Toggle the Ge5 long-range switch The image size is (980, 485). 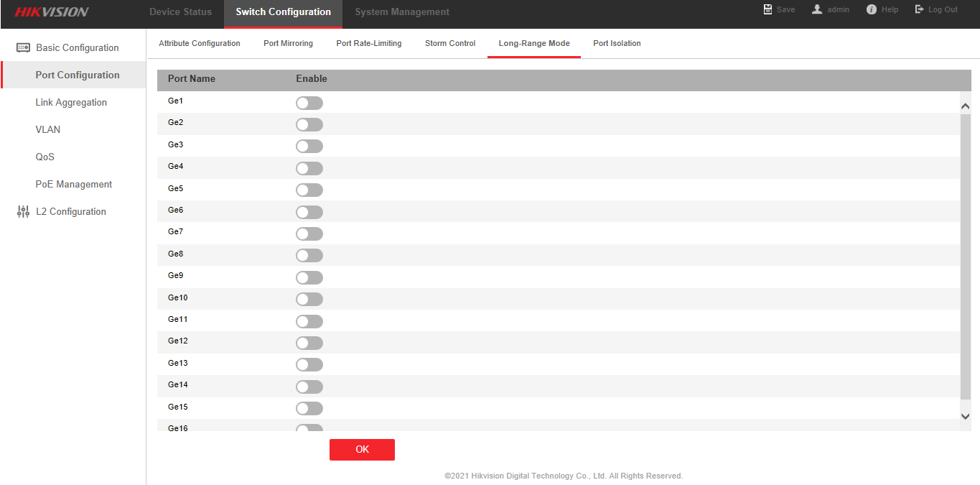click(309, 190)
